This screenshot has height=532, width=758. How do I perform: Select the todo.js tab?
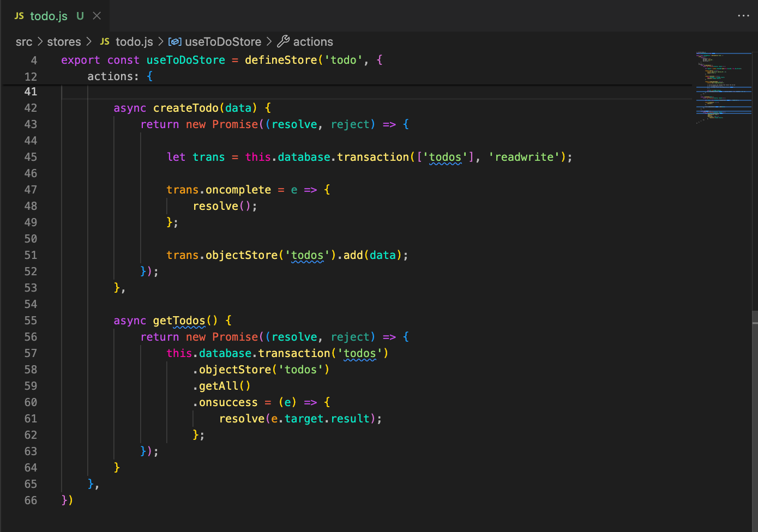click(x=49, y=16)
